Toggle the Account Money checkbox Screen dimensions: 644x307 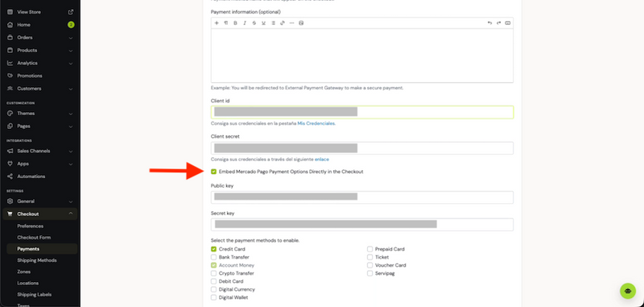pos(213,265)
